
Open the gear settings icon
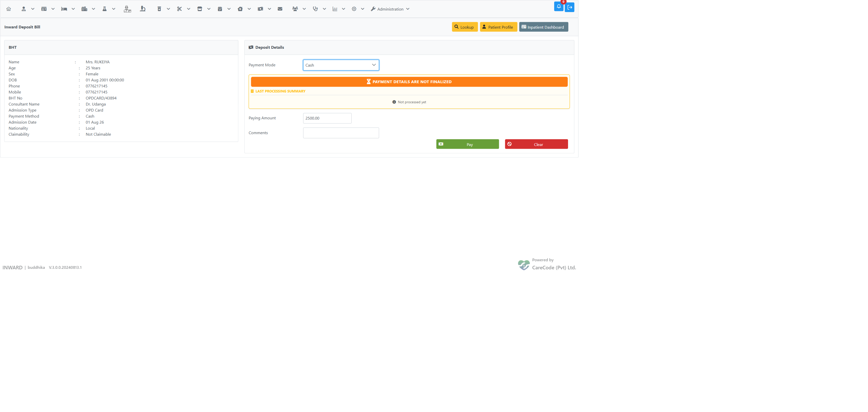[x=354, y=9]
